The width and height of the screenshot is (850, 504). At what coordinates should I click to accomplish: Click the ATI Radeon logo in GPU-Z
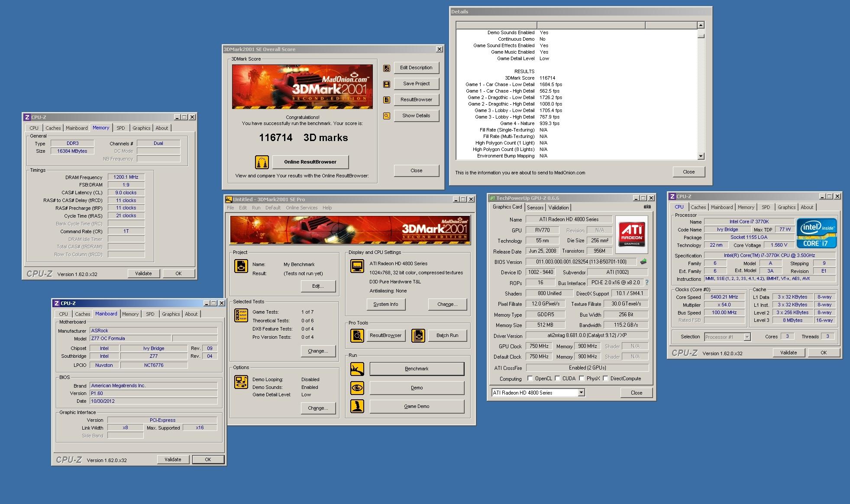[632, 234]
